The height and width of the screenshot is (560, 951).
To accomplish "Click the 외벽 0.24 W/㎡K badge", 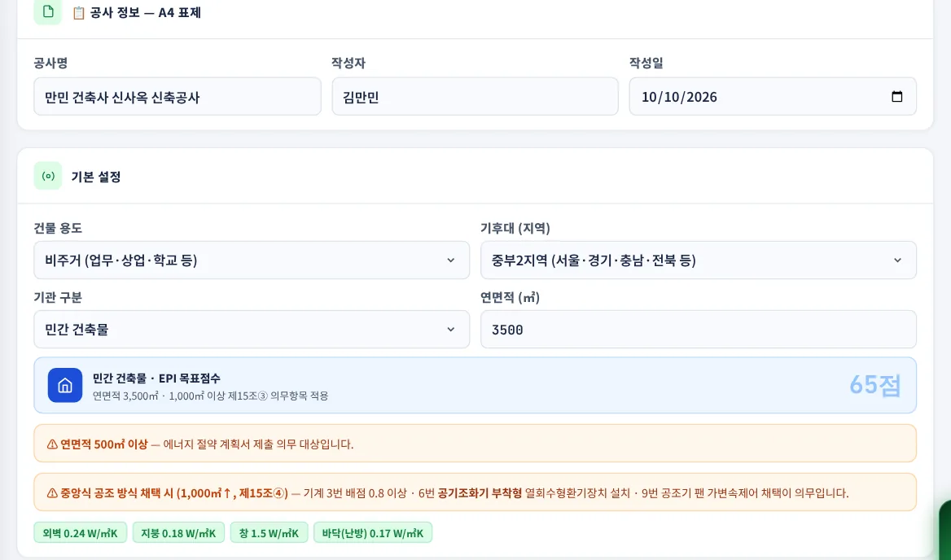I will (x=80, y=532).
